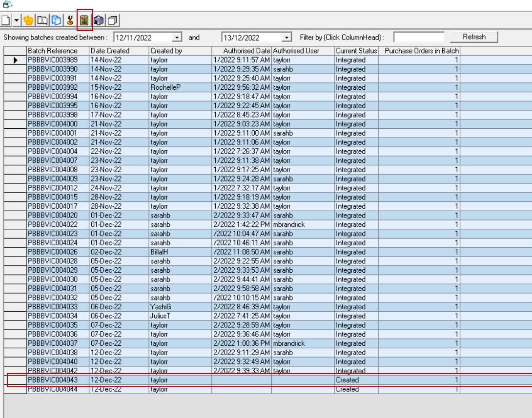
Task: Click the blue overlapping pages toolbar icon
Action: coord(56,20)
